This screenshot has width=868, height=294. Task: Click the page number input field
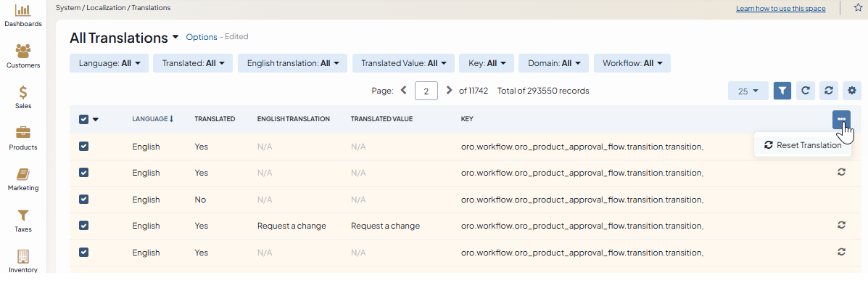pos(426,91)
